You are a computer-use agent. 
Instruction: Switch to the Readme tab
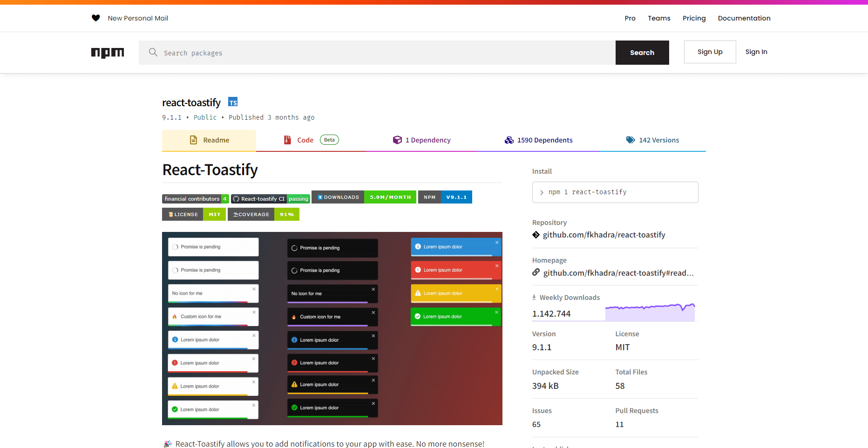(x=209, y=140)
